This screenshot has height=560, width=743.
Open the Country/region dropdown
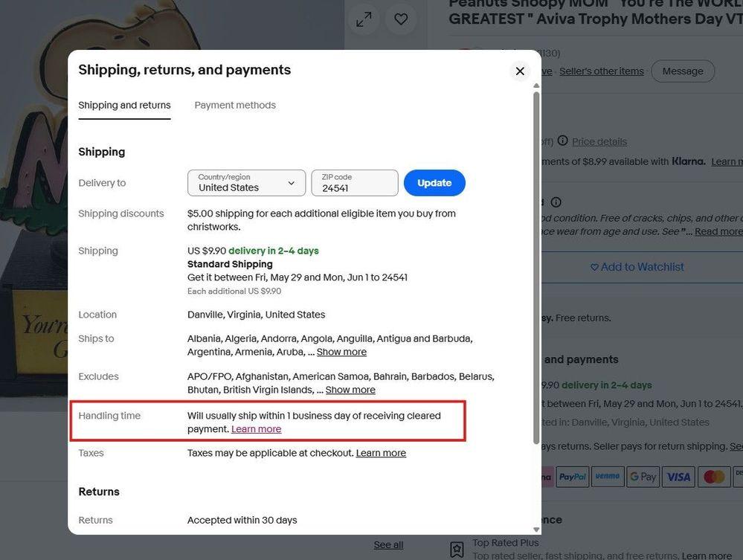click(x=246, y=183)
